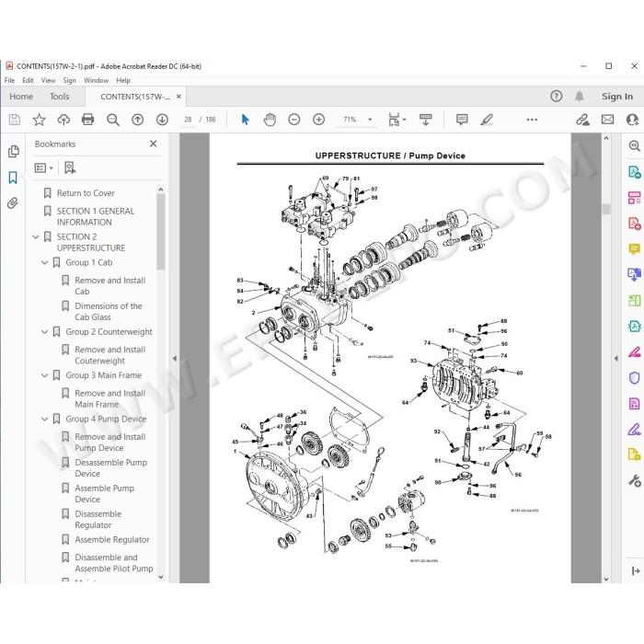Expand right tools pane arrow
The height and width of the screenshot is (644, 644).
[616, 358]
